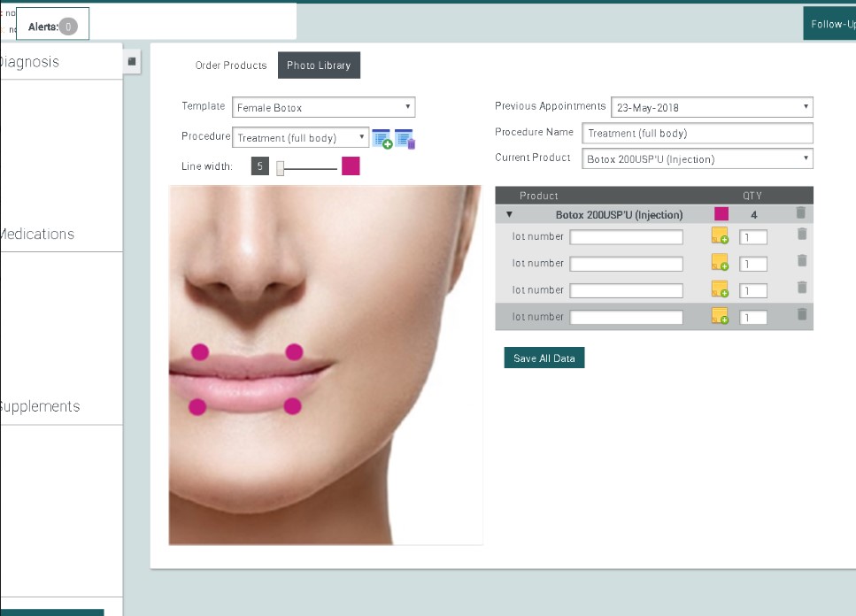Open the Current Product dropdown
This screenshot has width=856, height=616.
point(697,160)
